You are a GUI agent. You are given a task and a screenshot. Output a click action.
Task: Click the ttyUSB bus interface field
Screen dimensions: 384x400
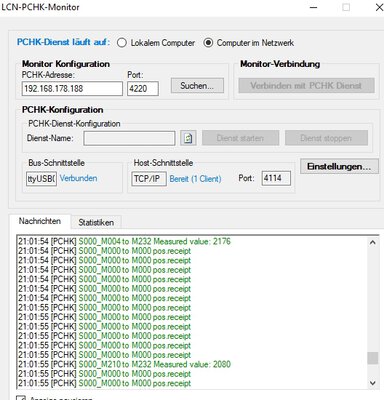coord(41,179)
